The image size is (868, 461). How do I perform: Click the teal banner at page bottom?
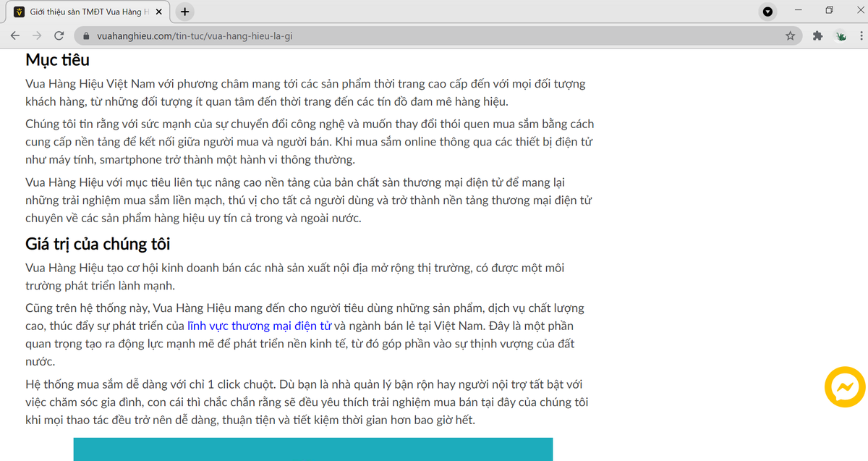[x=312, y=450]
